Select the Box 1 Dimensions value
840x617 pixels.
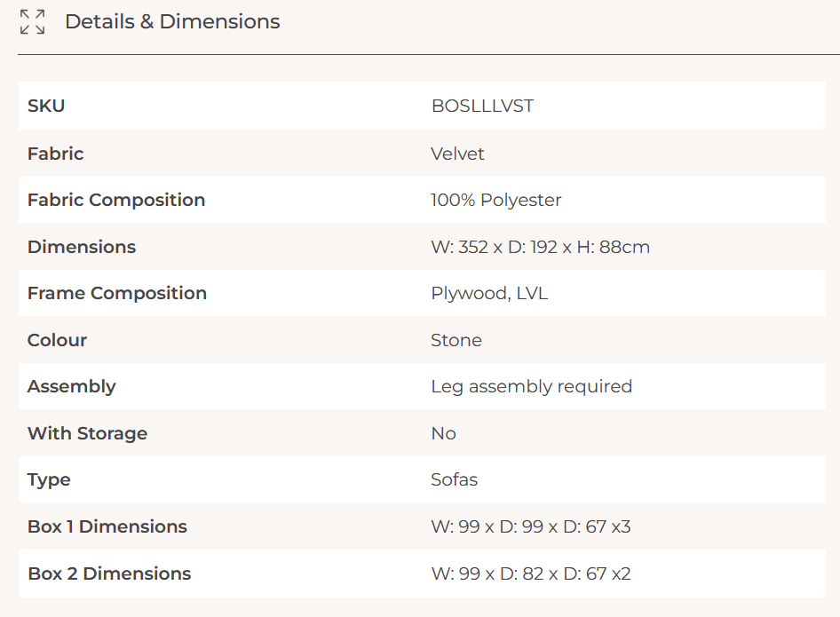530,526
